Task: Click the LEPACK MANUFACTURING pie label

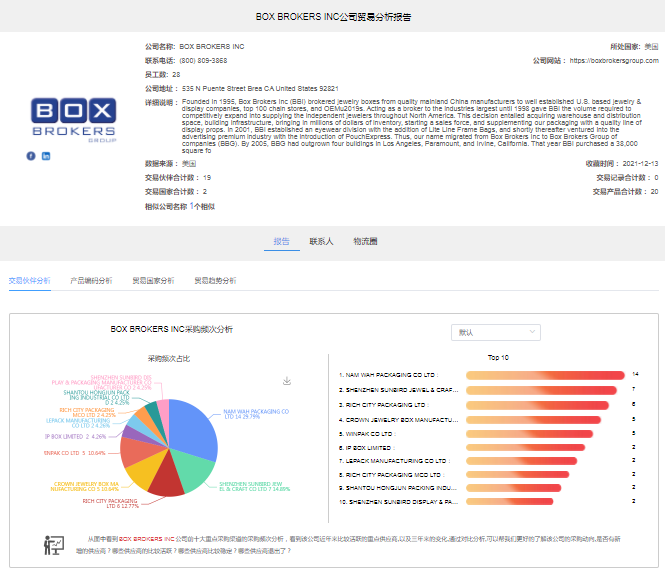Action: coord(78,423)
